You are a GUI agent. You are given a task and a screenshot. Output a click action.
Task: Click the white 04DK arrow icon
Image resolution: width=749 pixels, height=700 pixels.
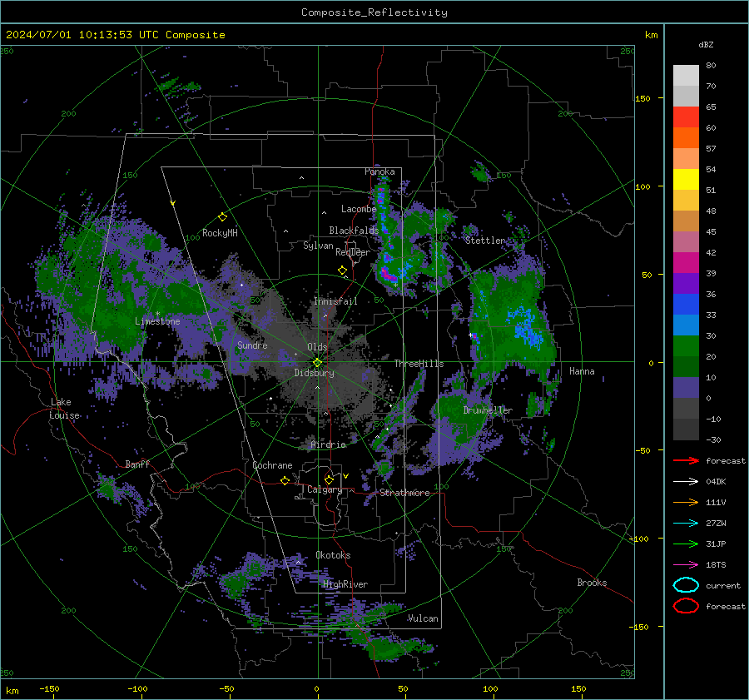tap(686, 482)
